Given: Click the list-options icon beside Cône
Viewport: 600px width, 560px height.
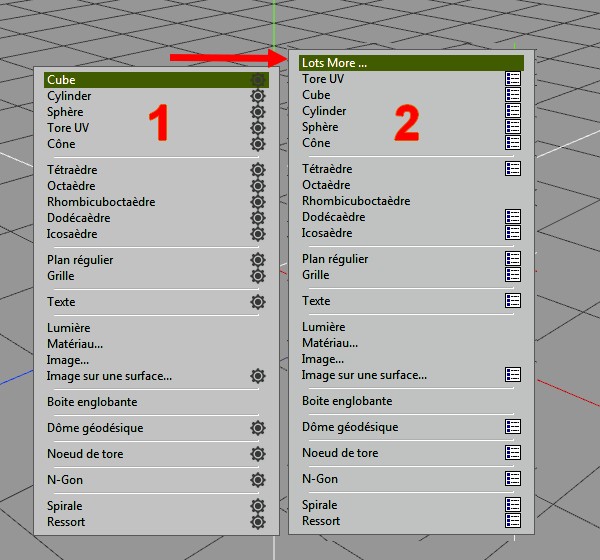Looking at the screenshot, I should (x=513, y=143).
